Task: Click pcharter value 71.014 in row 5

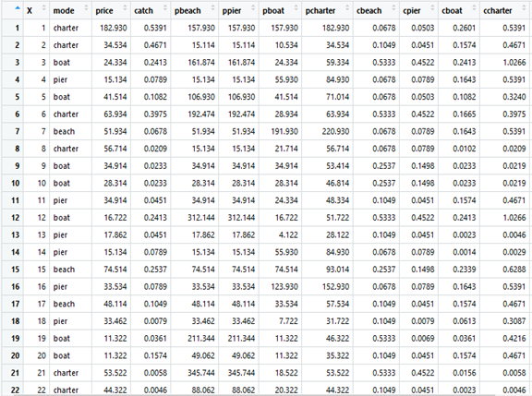Action: tap(338, 97)
